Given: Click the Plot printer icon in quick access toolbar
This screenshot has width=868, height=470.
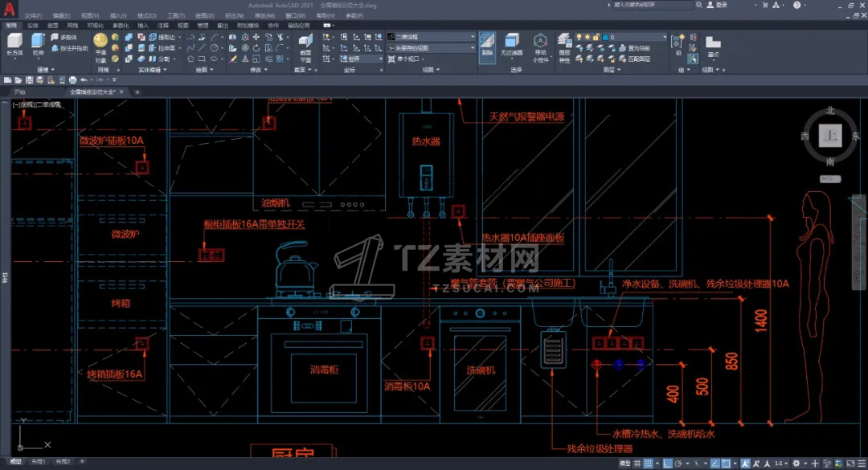Looking at the screenshot, I should tap(72, 80).
